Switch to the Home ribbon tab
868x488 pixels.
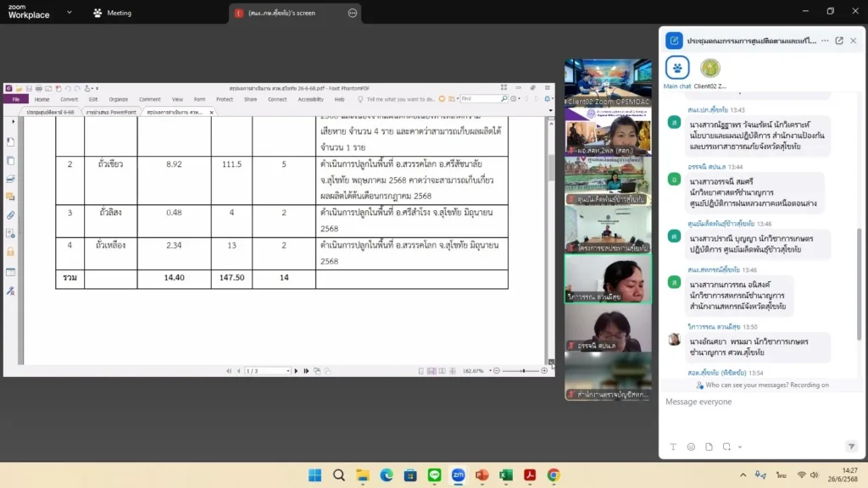[42, 100]
